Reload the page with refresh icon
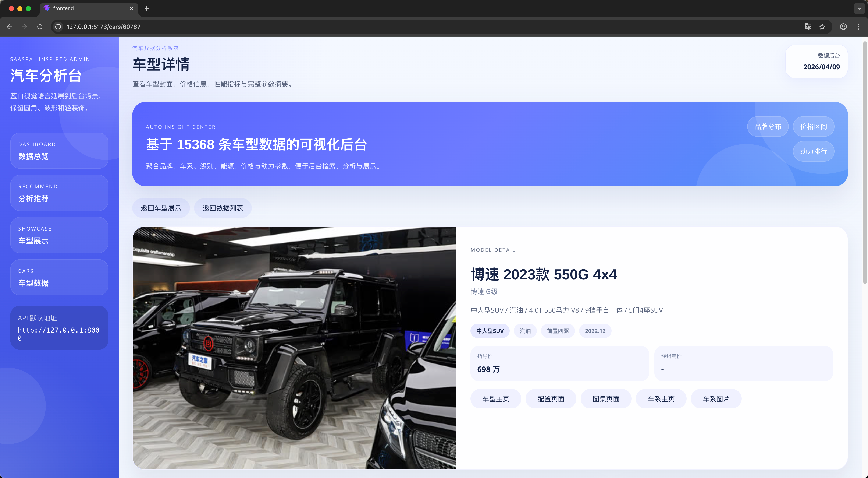This screenshot has width=868, height=478. (40, 27)
